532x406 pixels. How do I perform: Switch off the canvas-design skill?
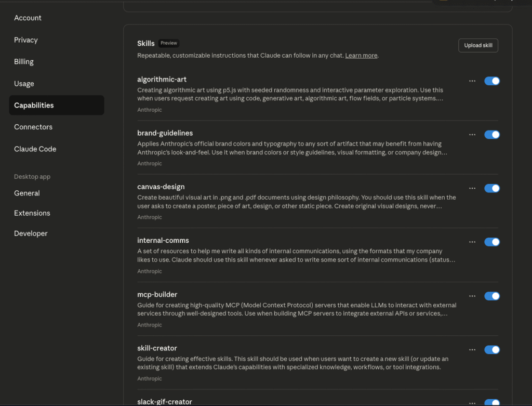click(x=491, y=188)
